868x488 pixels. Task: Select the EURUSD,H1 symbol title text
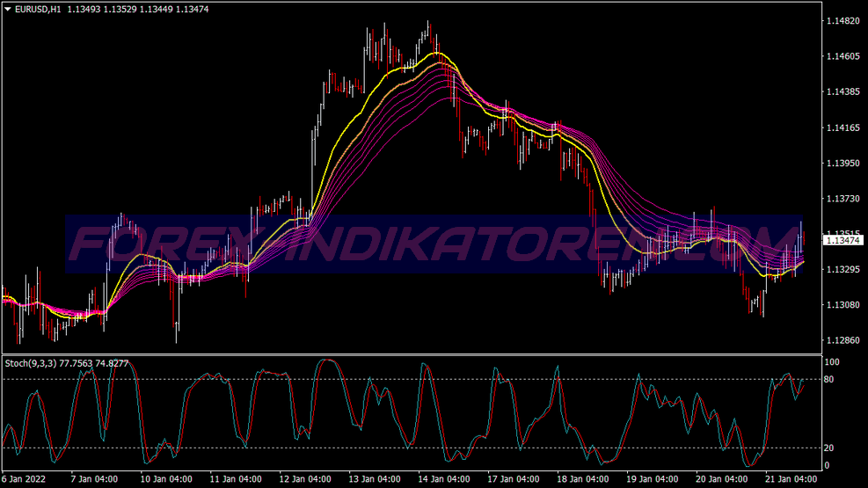pos(38,10)
